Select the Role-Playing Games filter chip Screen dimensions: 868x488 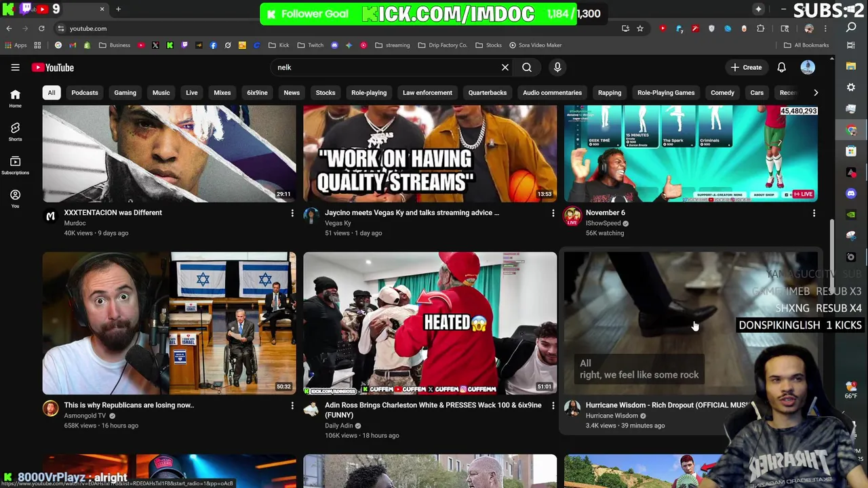[x=666, y=93]
